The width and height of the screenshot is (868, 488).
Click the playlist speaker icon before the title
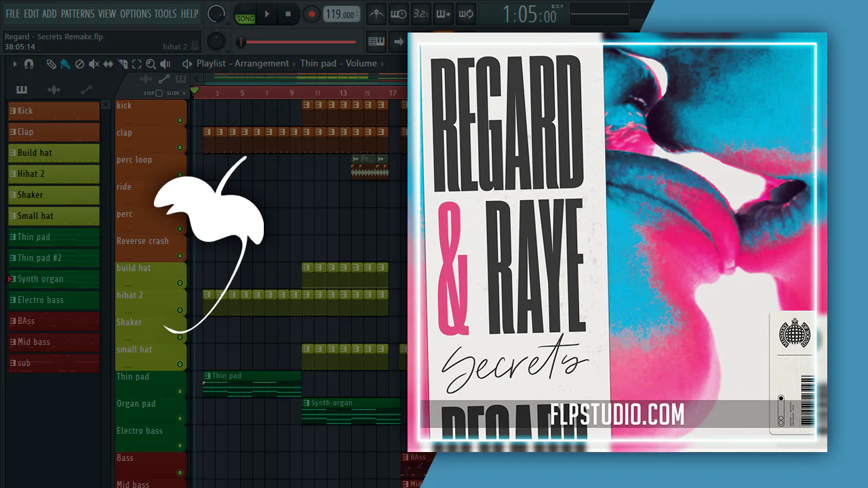point(186,64)
